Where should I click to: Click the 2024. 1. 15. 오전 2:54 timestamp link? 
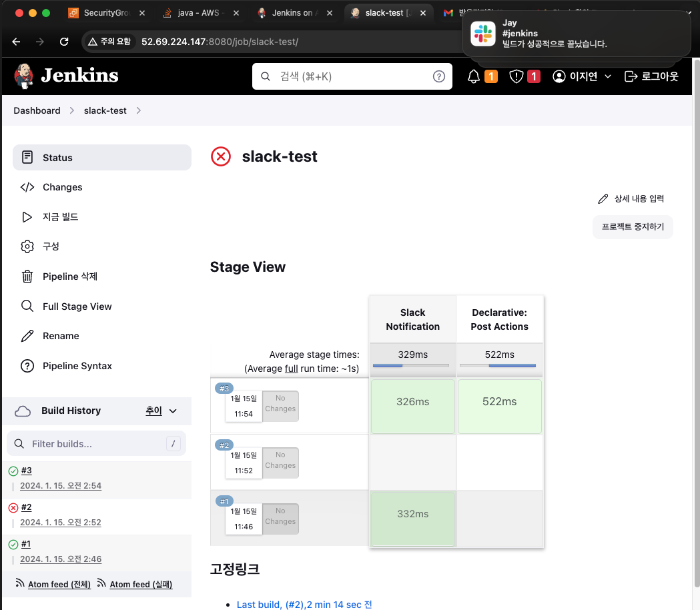coord(61,485)
